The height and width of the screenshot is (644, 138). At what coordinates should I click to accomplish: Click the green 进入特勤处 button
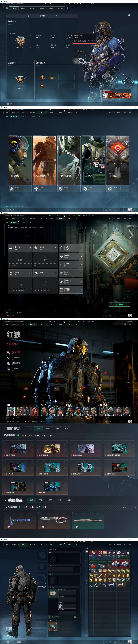click(119, 304)
